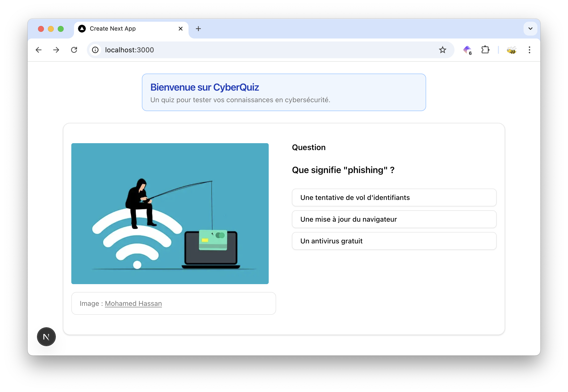The width and height of the screenshot is (568, 392).
Task: Open the extensions puzzle icon
Action: 485,50
